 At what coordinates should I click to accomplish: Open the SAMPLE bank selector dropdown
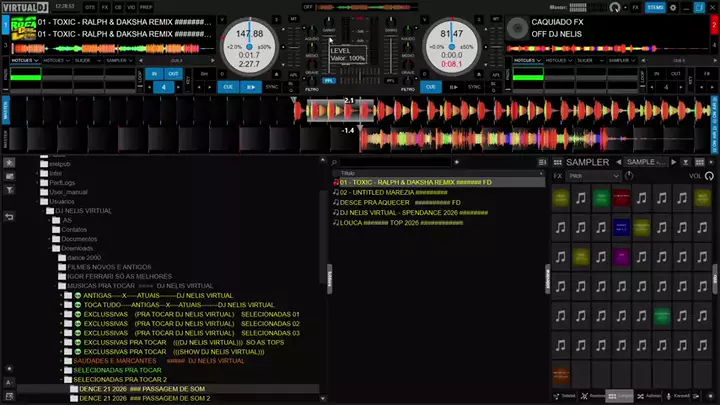646,162
